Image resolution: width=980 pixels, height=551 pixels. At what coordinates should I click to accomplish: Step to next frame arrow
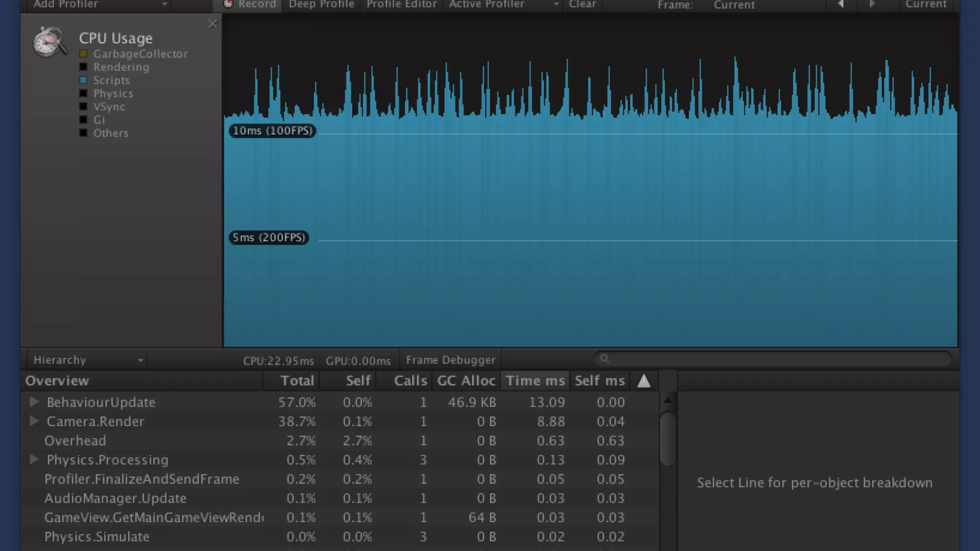[872, 4]
